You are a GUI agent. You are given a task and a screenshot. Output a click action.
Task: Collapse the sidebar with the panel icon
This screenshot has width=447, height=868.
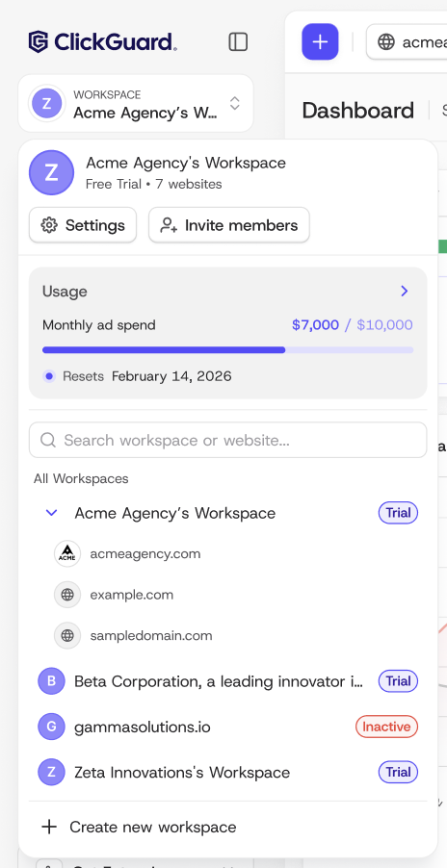(x=238, y=41)
